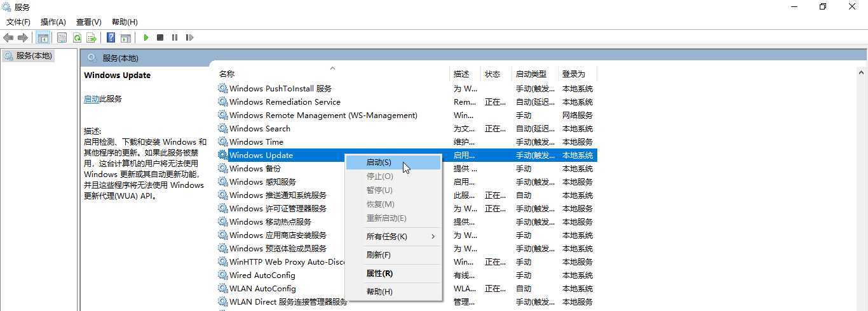Select Windows 推送通知和系统服务 row

406,195
